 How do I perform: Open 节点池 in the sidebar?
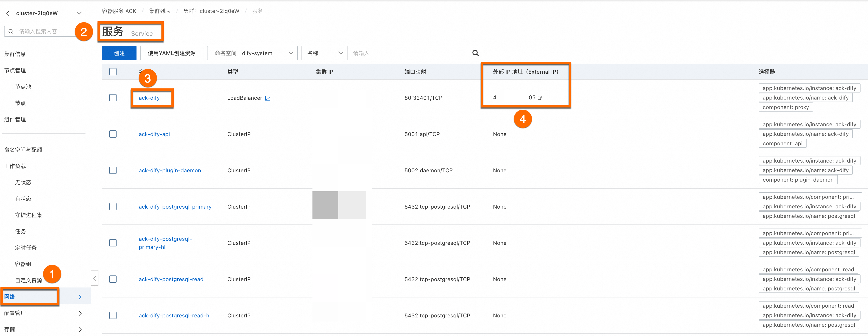coord(23,87)
